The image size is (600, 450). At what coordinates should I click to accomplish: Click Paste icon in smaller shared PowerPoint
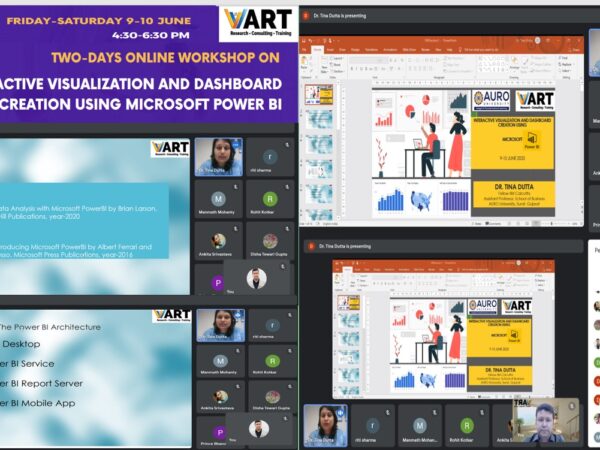tap(337, 279)
